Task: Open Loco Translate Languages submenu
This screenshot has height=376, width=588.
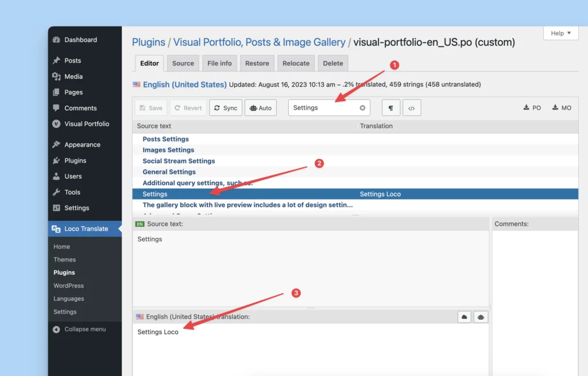Action: click(x=69, y=298)
